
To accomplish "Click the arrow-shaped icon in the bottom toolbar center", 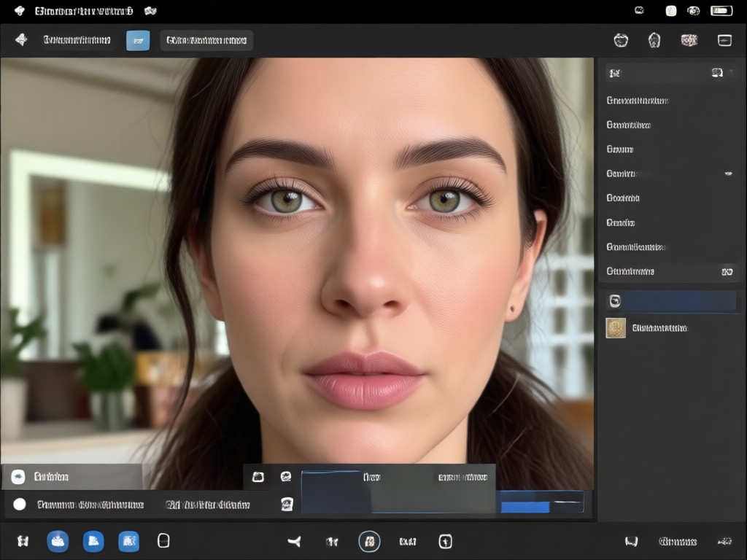I will pos(295,542).
